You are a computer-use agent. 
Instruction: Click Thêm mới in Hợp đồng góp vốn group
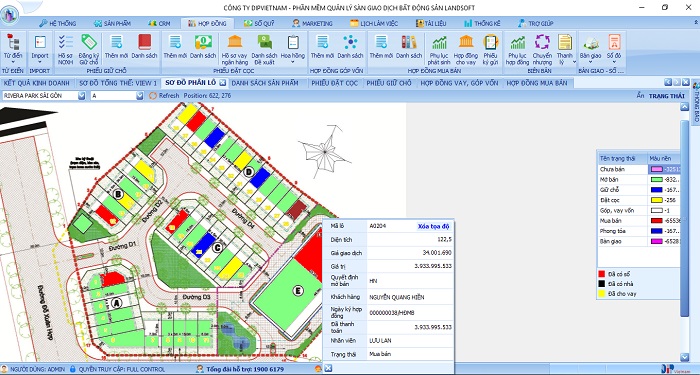pos(322,46)
